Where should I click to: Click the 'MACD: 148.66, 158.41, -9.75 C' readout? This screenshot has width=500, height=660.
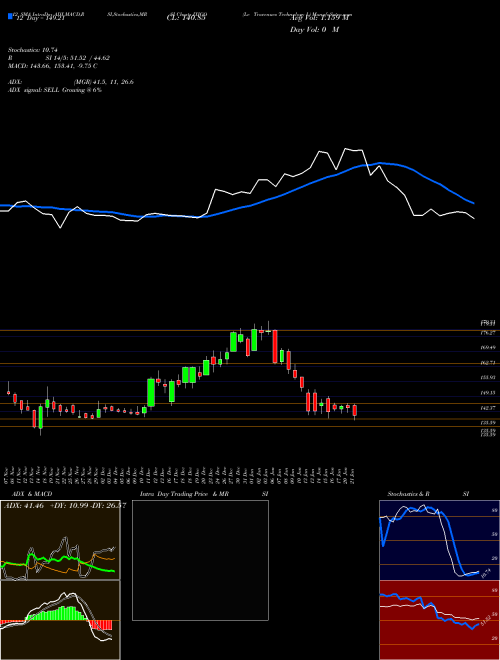(x=53, y=66)
